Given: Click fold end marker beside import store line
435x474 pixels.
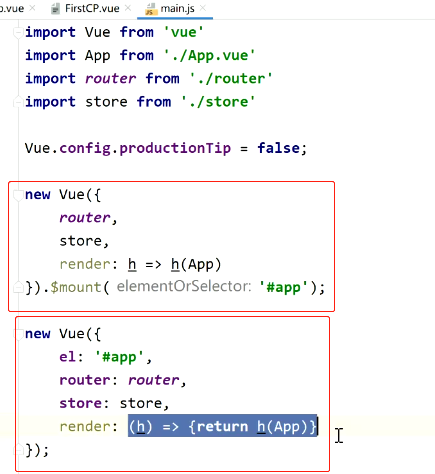Looking at the screenshot, I should point(17,102).
